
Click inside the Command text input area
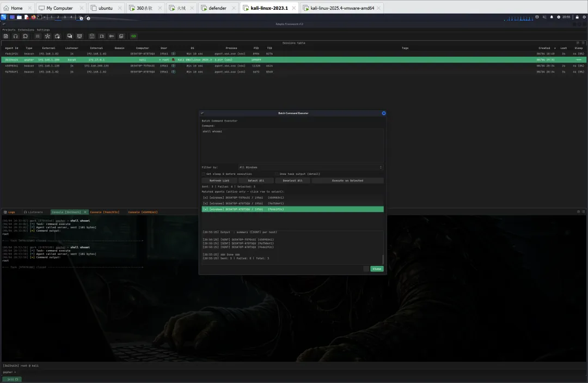point(292,145)
